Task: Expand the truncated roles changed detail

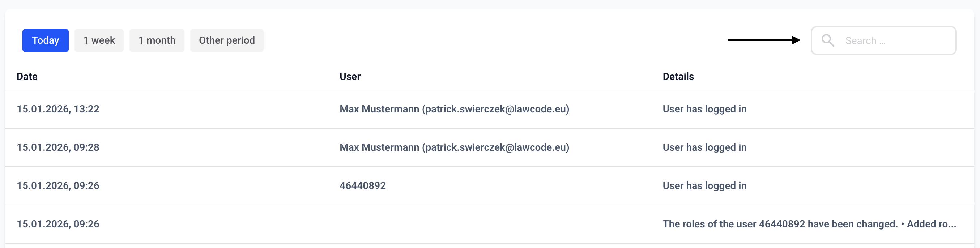Action: point(809,224)
